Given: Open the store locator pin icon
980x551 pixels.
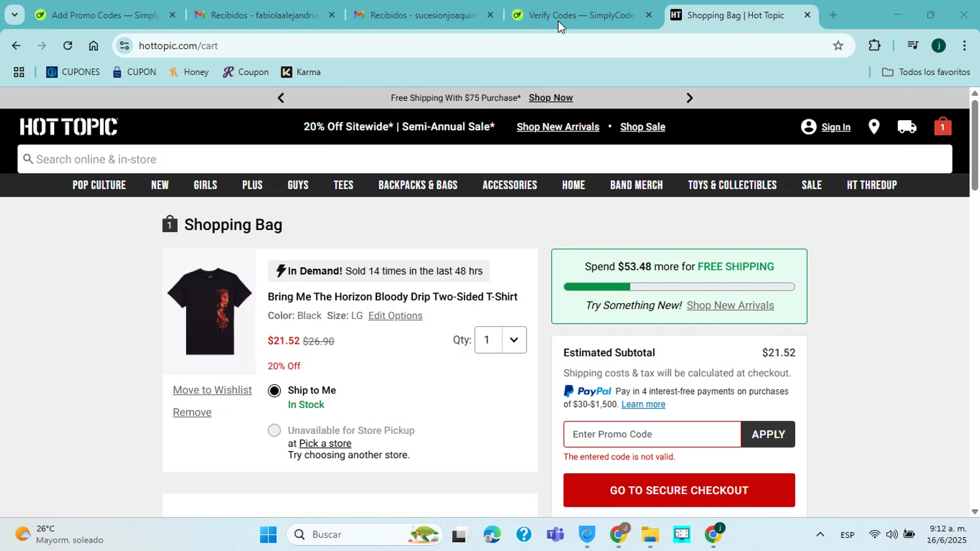Looking at the screenshot, I should 874,127.
